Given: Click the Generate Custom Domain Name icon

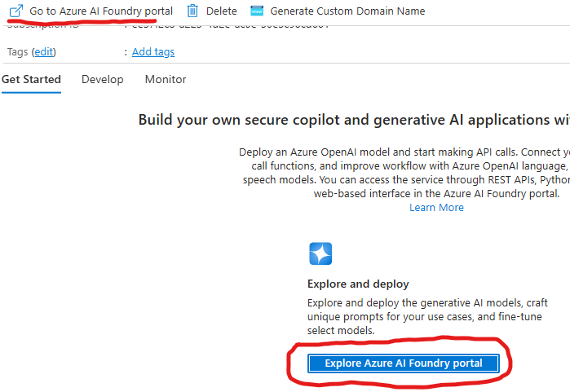Looking at the screenshot, I should [257, 11].
